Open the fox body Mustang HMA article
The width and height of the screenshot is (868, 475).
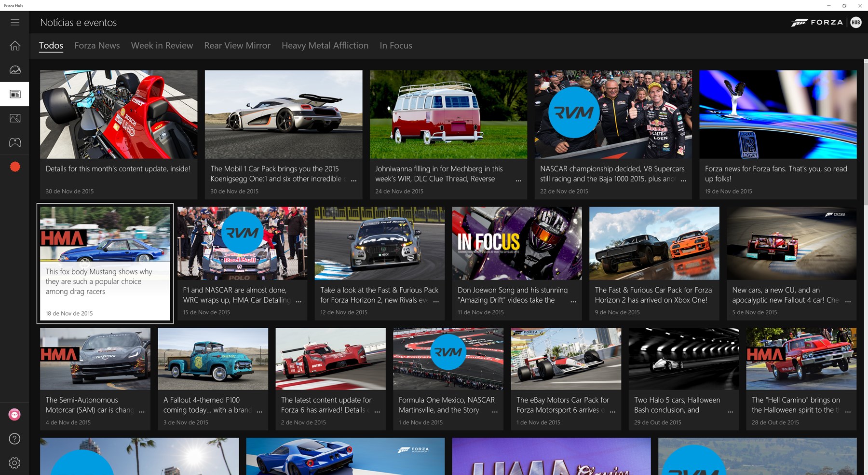coord(105,264)
